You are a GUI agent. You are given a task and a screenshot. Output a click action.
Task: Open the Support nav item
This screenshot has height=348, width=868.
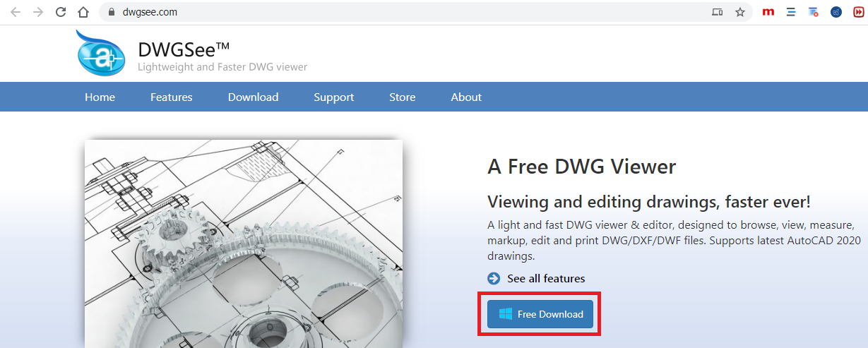(x=334, y=97)
